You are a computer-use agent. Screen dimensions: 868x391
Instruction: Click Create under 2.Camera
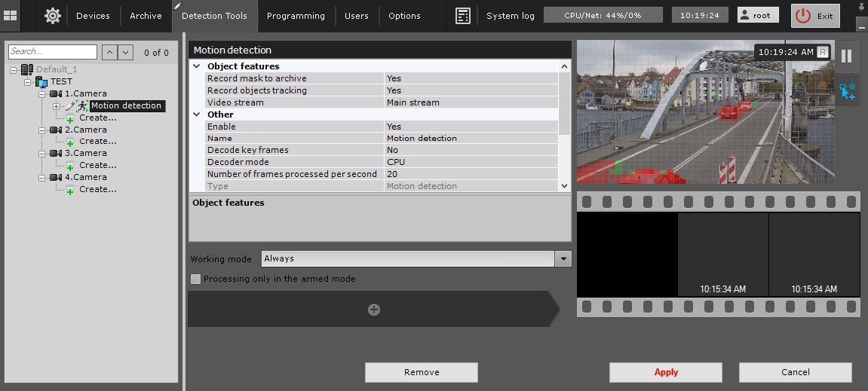pyautogui.click(x=97, y=142)
